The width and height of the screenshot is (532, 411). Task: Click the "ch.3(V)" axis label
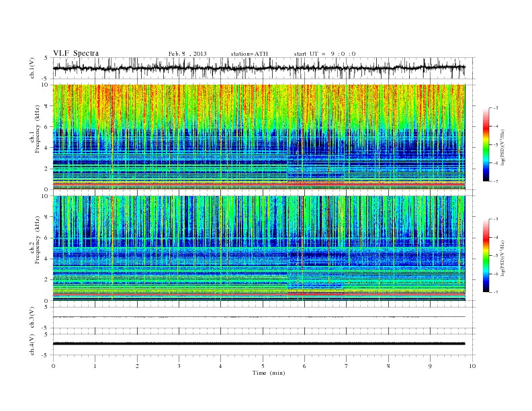tap(32, 318)
